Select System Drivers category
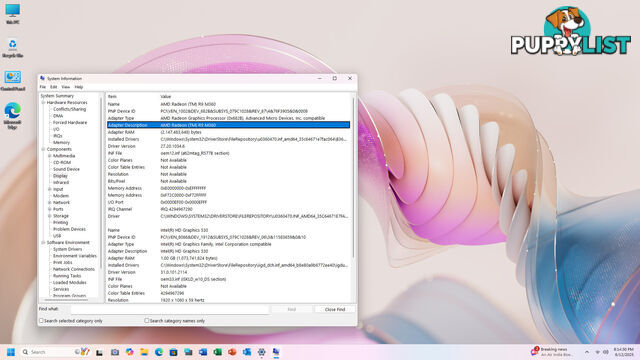 coord(67,249)
